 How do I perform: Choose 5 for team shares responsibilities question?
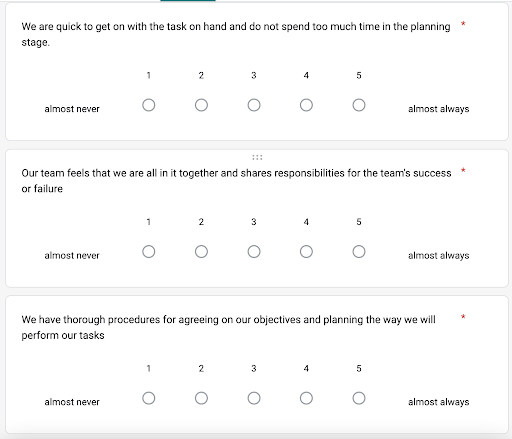point(359,252)
